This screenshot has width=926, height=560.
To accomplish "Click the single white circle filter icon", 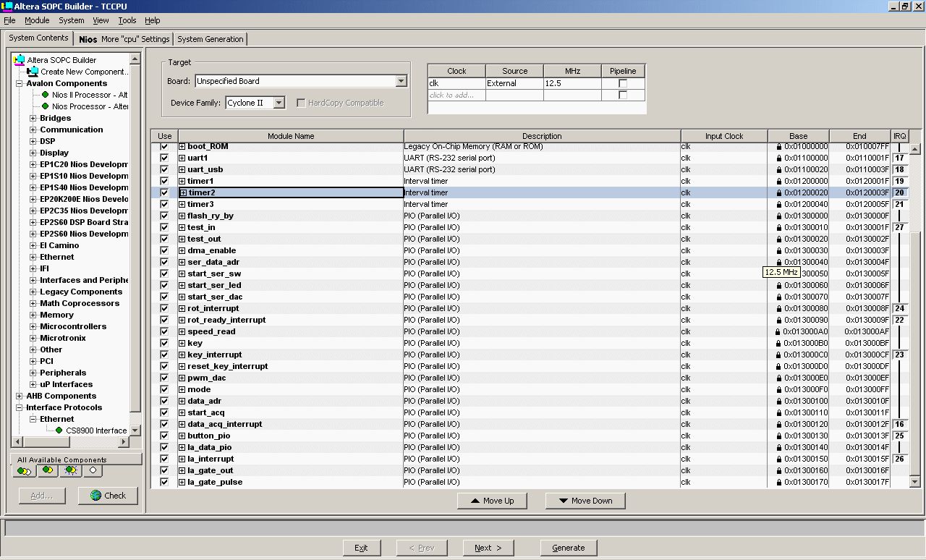I will pyautogui.click(x=93, y=470).
